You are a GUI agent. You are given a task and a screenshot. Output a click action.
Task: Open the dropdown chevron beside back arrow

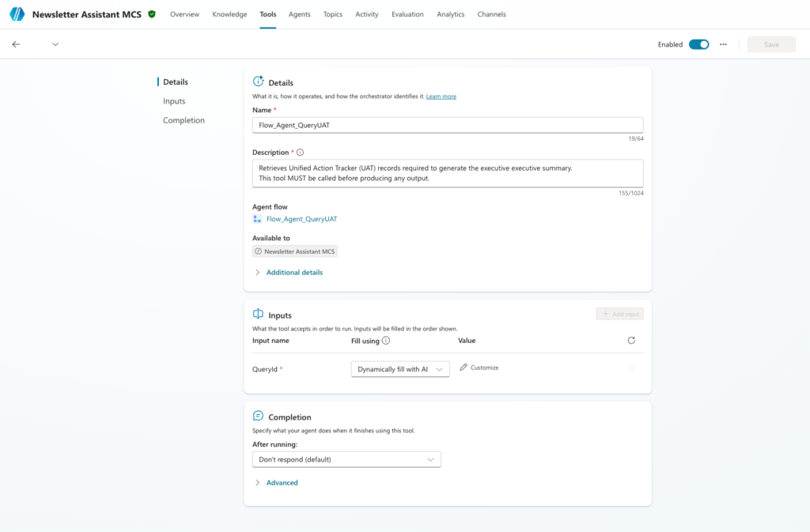(55, 44)
